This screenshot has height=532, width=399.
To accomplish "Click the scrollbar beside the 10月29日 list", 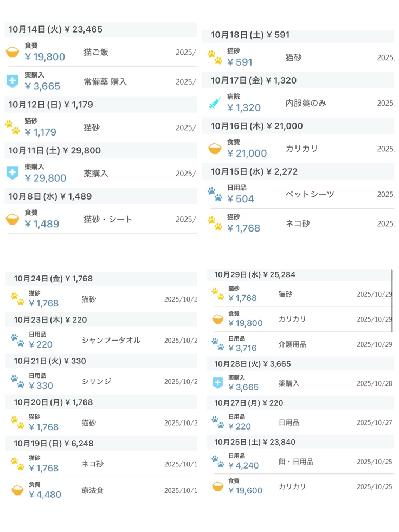I will pos(392,287).
